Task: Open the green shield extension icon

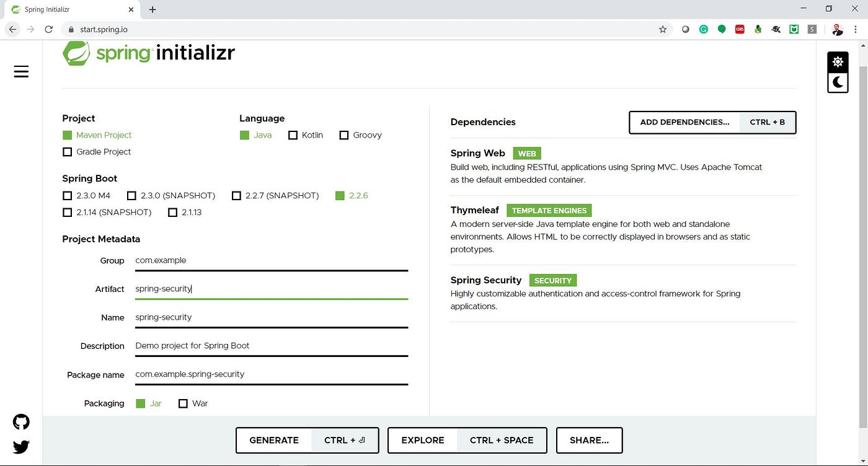Action: [x=794, y=29]
